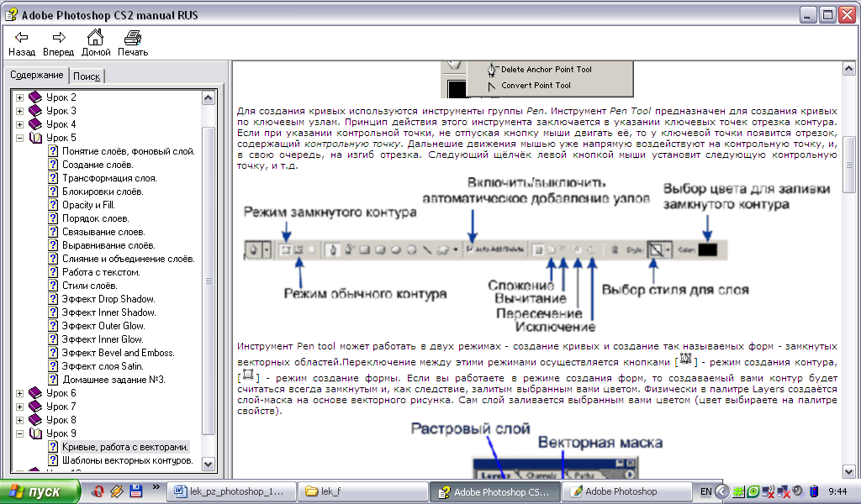Viewport: 861px width, 504px height.
Task: Click the topic icon beside Стили слоёв
Action: pyautogui.click(x=53, y=286)
